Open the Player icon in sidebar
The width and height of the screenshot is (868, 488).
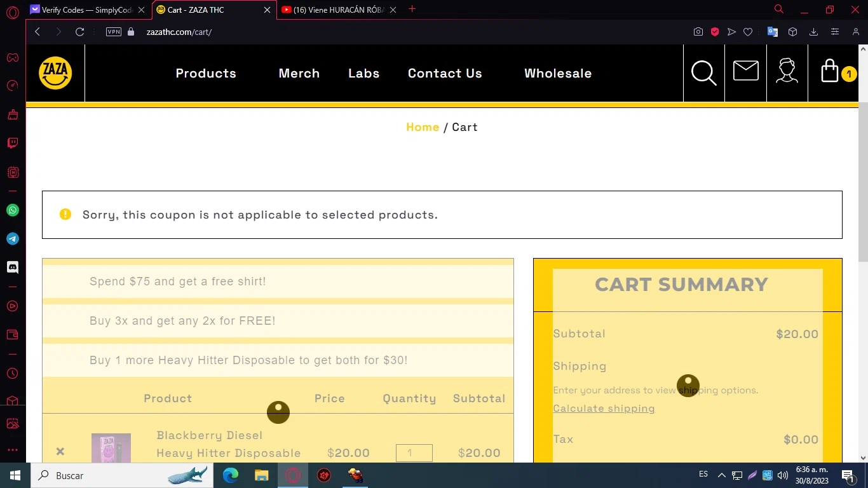pyautogui.click(x=13, y=306)
